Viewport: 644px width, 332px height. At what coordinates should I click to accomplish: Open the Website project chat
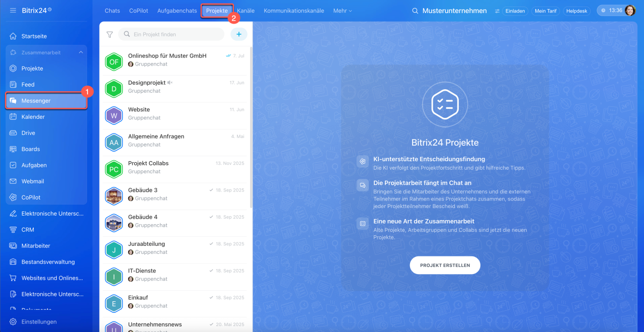click(x=175, y=115)
